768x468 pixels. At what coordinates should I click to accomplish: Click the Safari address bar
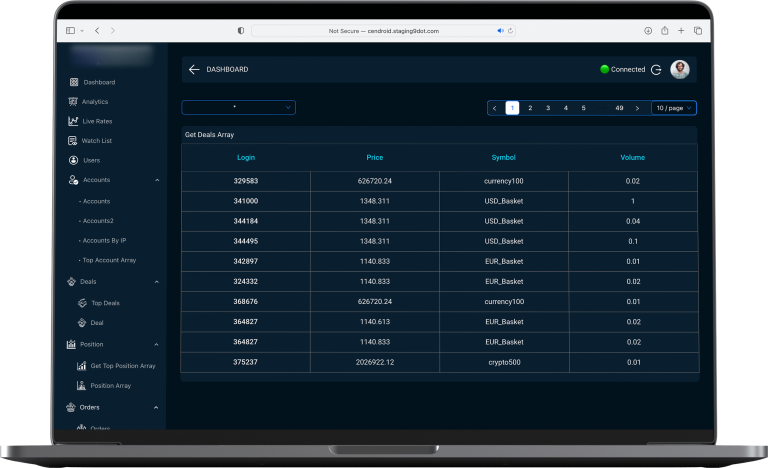tap(383, 31)
